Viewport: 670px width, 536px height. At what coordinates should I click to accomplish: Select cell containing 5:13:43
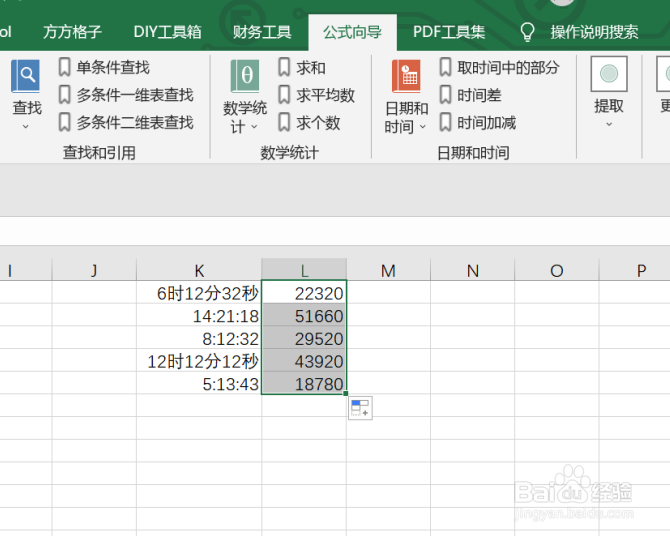click(x=199, y=384)
